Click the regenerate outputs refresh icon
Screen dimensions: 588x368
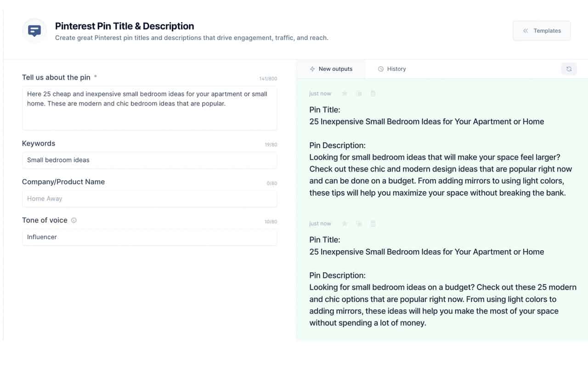point(569,69)
